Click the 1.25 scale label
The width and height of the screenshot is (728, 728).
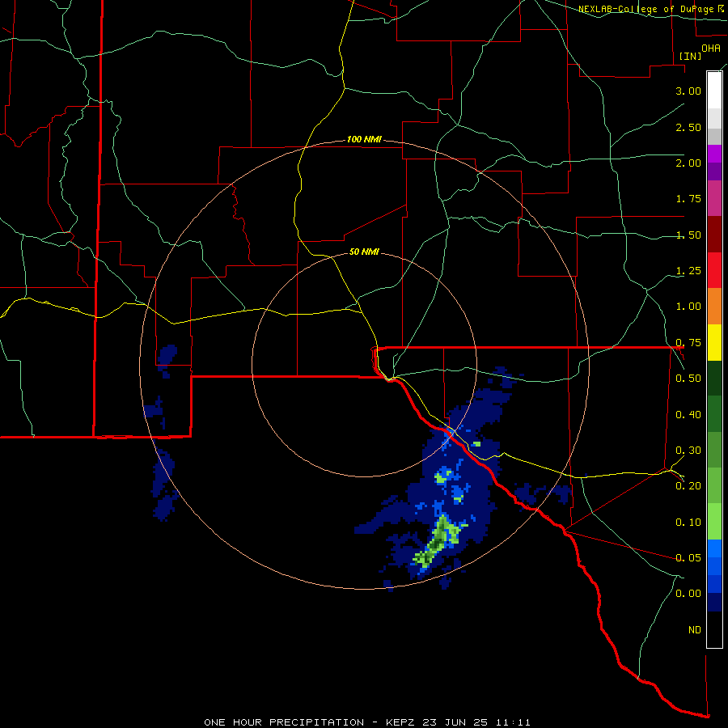[x=688, y=271]
